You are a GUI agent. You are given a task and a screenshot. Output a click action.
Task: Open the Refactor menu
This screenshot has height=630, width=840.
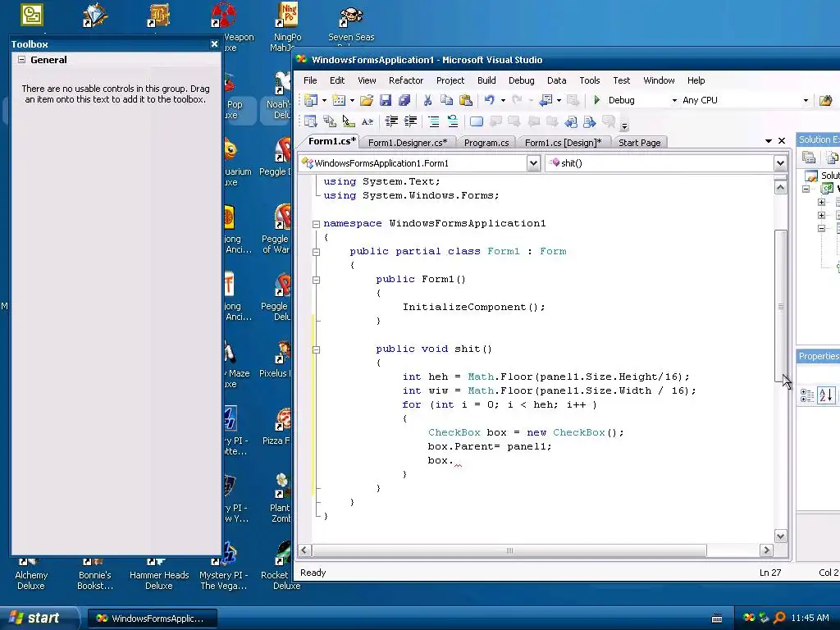pos(405,80)
